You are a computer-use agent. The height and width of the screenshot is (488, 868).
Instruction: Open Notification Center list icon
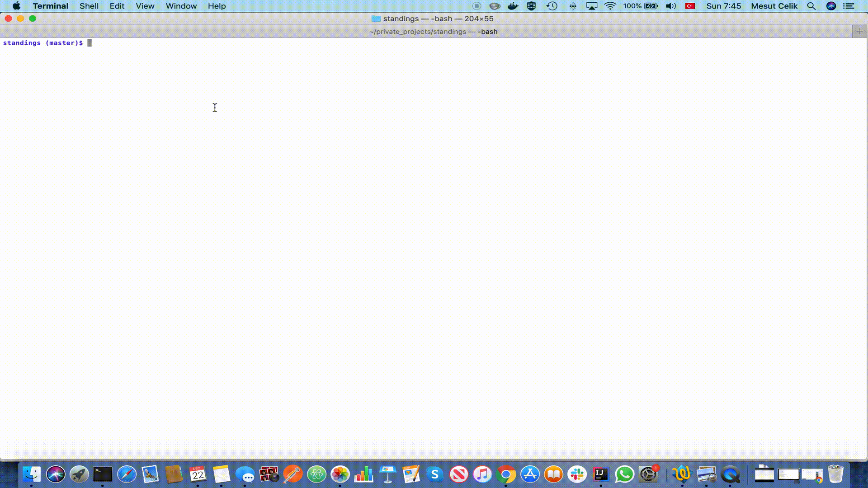[849, 6]
